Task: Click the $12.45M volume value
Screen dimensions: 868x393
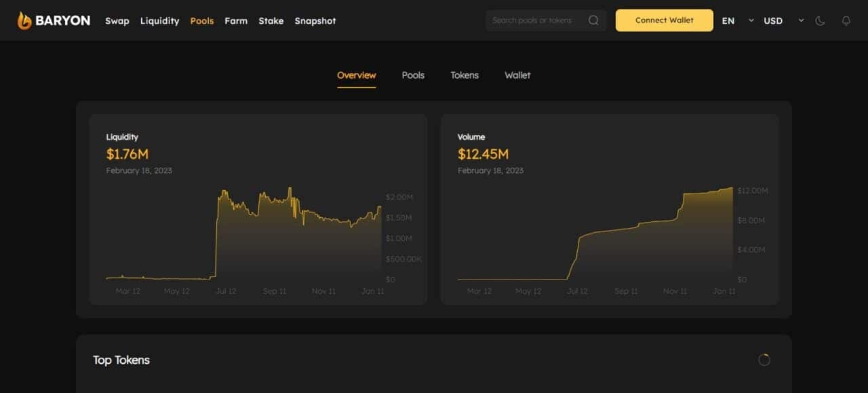Action: pyautogui.click(x=483, y=154)
